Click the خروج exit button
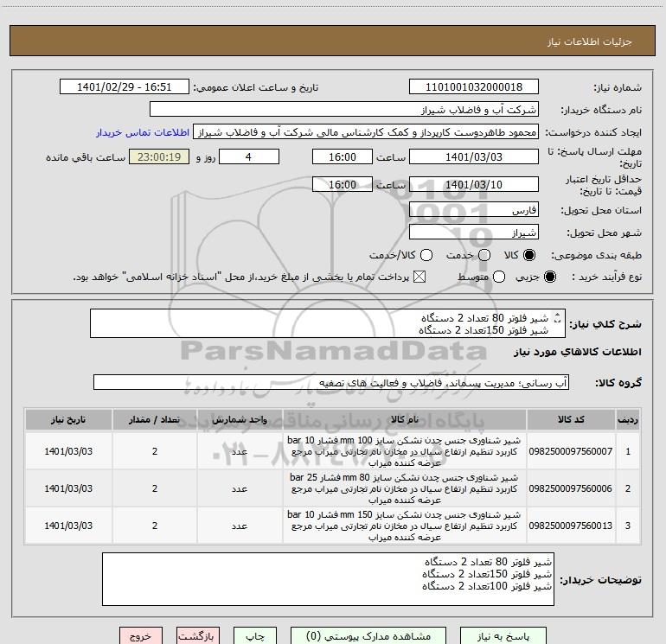 (x=141, y=636)
